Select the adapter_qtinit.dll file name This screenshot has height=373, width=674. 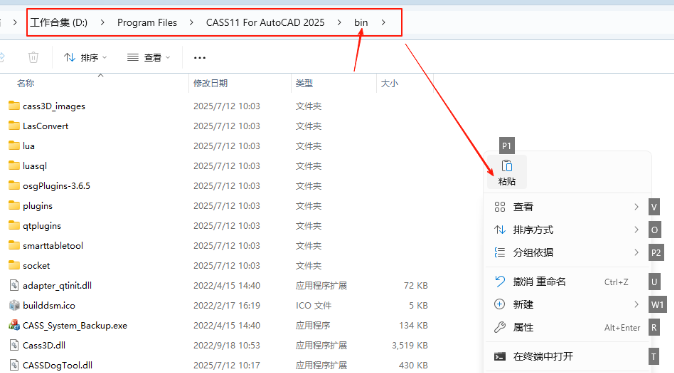point(57,286)
